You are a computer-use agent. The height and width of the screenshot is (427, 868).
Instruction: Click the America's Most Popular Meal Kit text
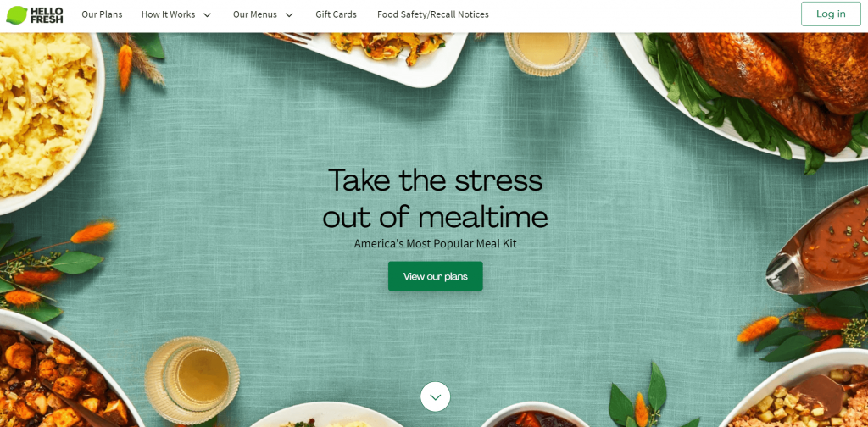pos(435,243)
